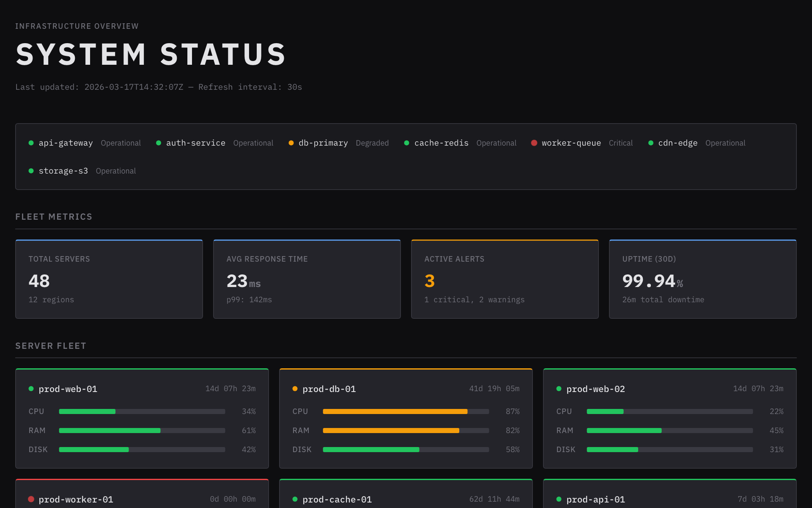Click the green status dot on prod-api-01

pyautogui.click(x=559, y=499)
